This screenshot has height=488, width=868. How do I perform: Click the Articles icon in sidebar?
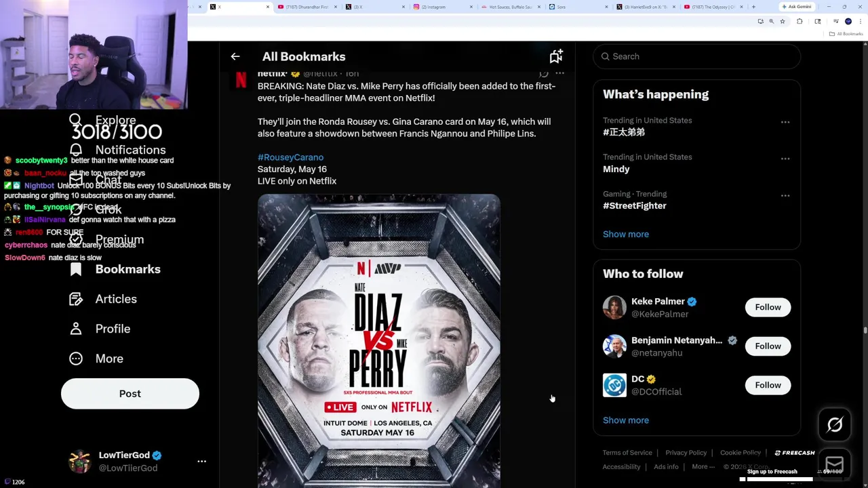click(x=76, y=299)
